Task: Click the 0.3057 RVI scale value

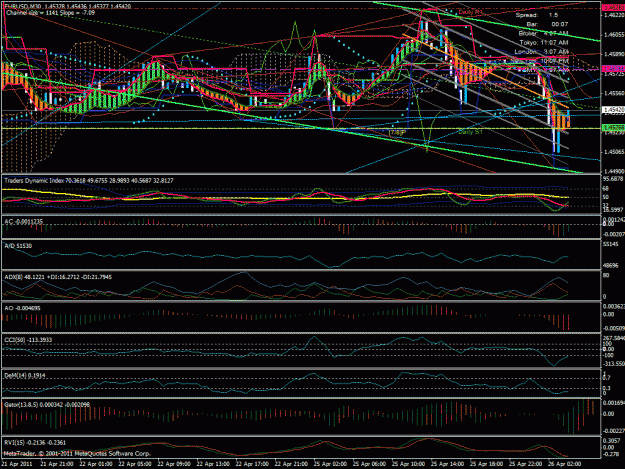Action: pyautogui.click(x=613, y=441)
